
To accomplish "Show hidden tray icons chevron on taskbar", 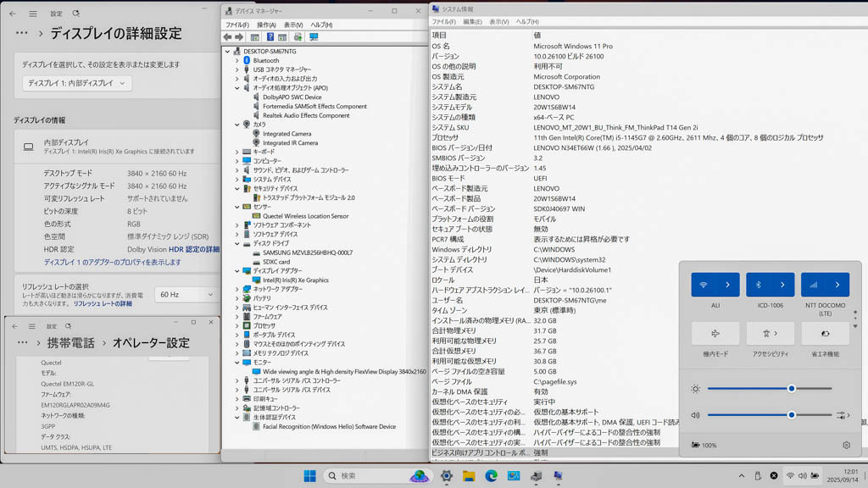I will tap(742, 476).
